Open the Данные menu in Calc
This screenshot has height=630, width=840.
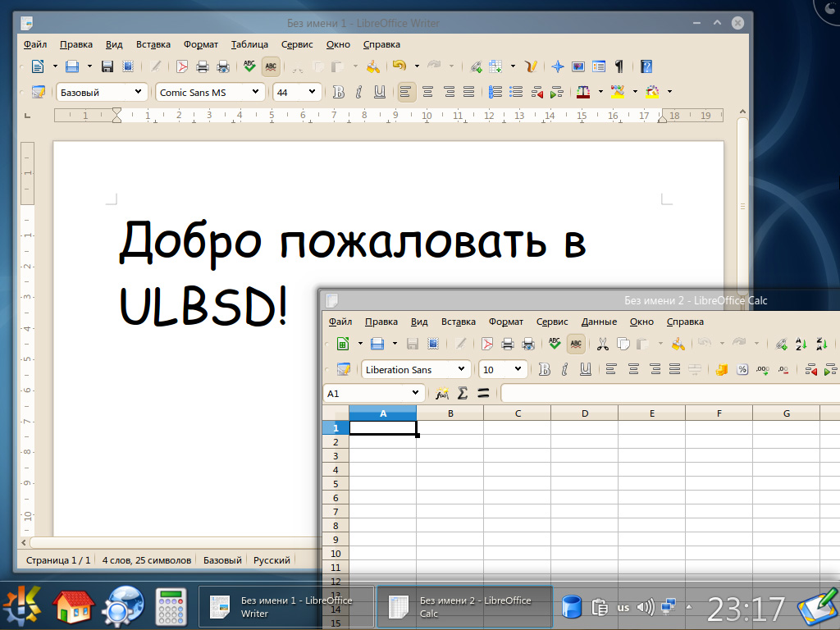tap(598, 322)
